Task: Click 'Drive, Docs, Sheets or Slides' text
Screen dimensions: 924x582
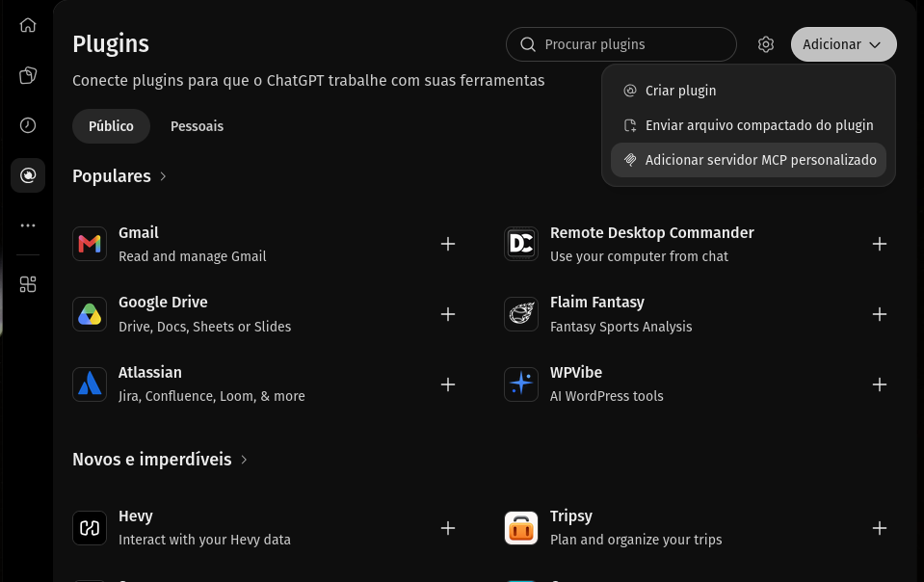Action: pos(204,327)
